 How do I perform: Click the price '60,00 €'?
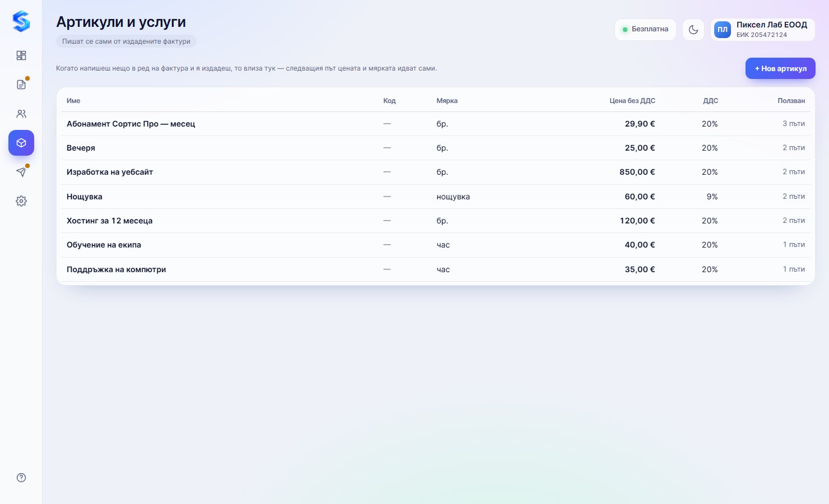tap(640, 197)
